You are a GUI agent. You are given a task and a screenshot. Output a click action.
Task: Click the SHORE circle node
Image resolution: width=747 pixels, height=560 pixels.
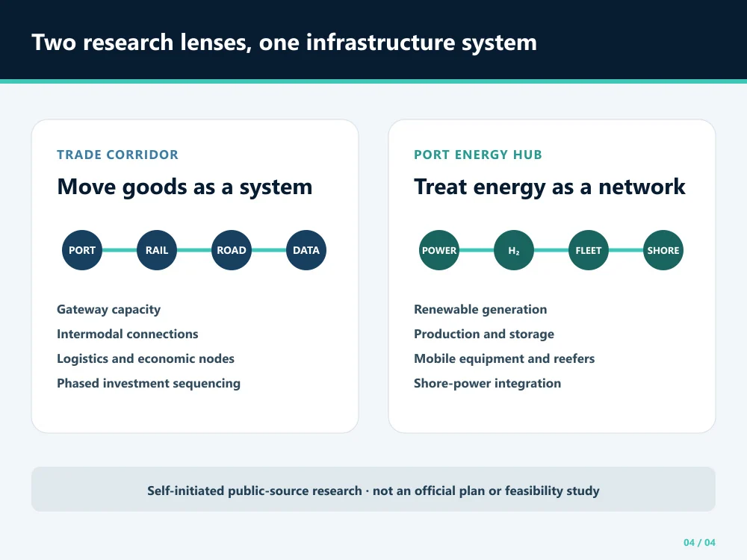point(663,250)
